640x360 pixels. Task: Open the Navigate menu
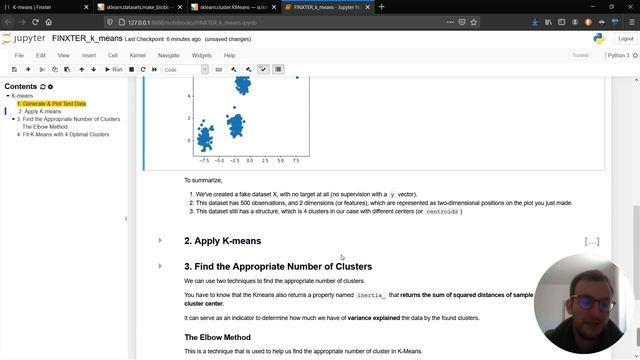[x=169, y=56]
